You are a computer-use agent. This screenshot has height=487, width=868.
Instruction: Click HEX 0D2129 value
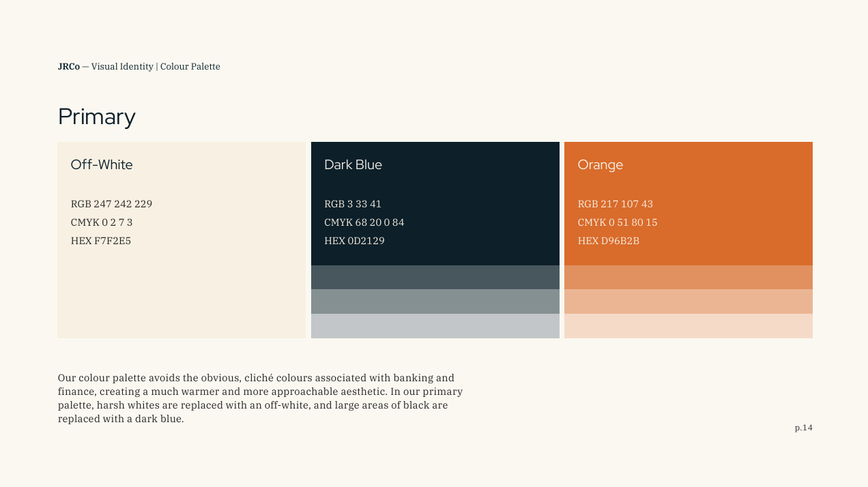coord(354,241)
